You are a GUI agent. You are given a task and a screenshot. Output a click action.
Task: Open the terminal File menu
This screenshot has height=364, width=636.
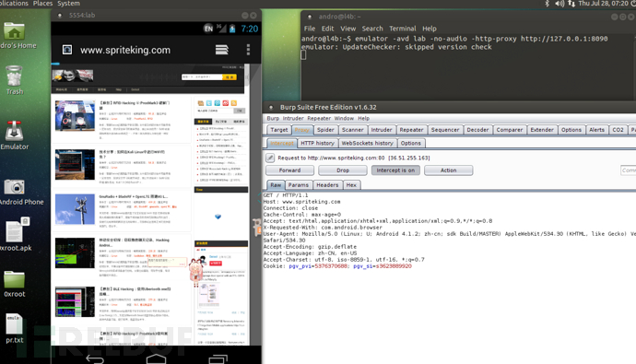tap(310, 29)
